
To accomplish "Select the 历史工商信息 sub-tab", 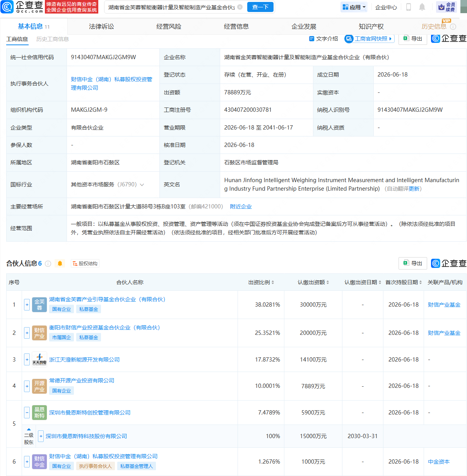I will (52, 39).
